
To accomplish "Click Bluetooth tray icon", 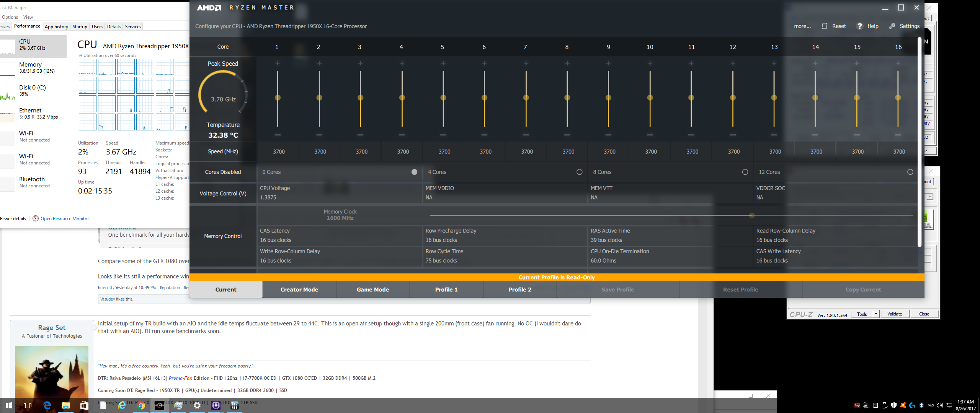I will [x=921, y=405].
